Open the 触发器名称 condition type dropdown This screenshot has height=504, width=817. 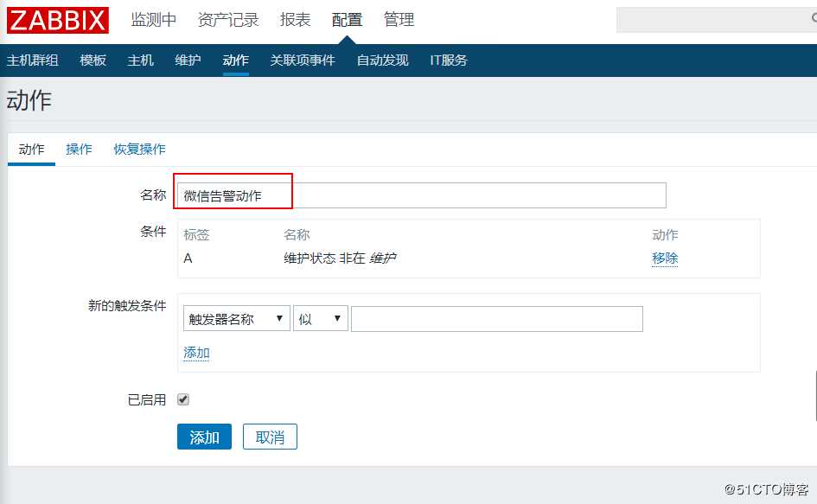[x=237, y=318]
